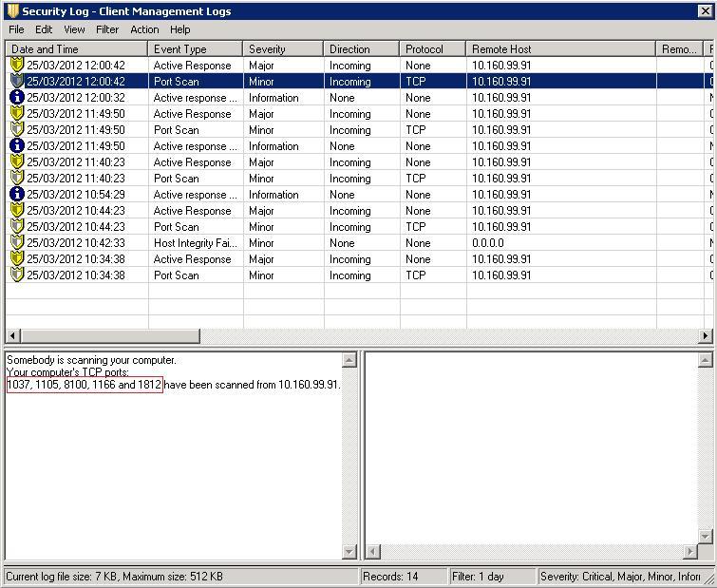
Task: Click gray shield icon of 10:44:23 Port Scan
Action: (17, 227)
